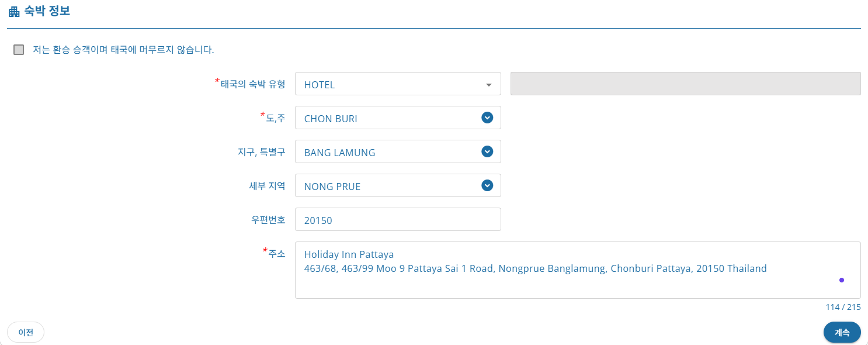
Task: Click the gray disabled field beside HOTEL
Action: tap(685, 84)
